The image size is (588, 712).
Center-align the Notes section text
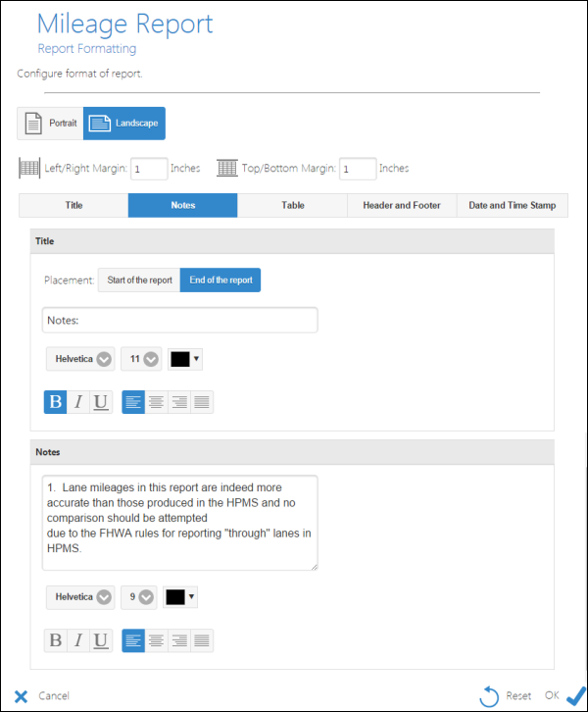157,641
